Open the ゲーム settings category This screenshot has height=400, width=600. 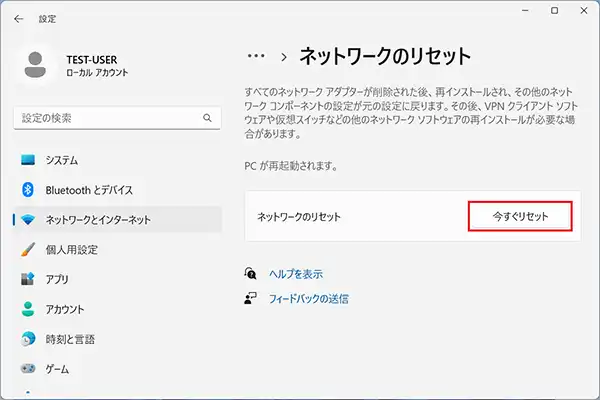(117, 369)
